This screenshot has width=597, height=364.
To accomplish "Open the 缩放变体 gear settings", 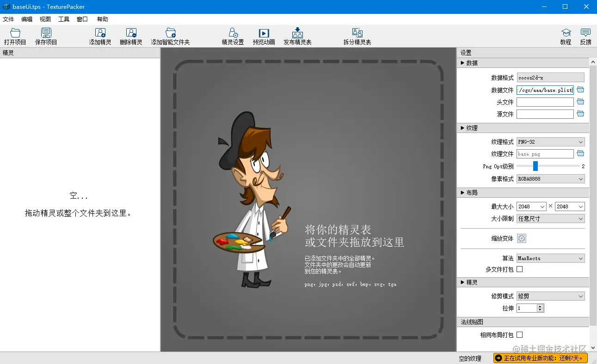I will click(522, 238).
